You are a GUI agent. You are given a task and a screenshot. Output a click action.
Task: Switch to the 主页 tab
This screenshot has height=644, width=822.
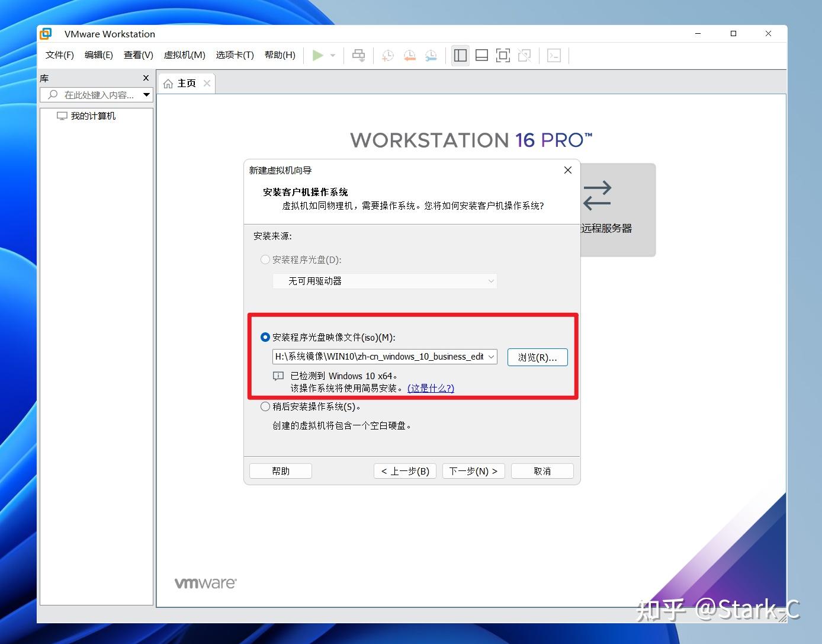(185, 83)
